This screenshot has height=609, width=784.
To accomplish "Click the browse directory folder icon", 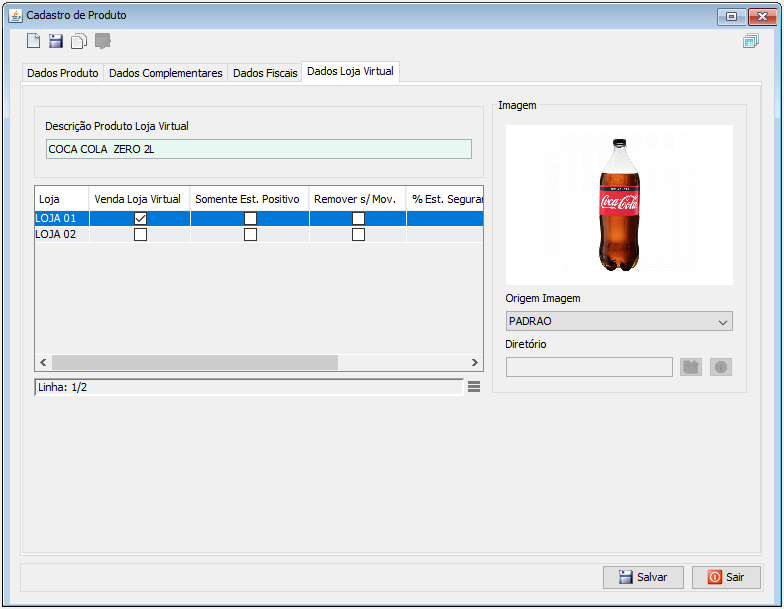I will tap(691, 367).
